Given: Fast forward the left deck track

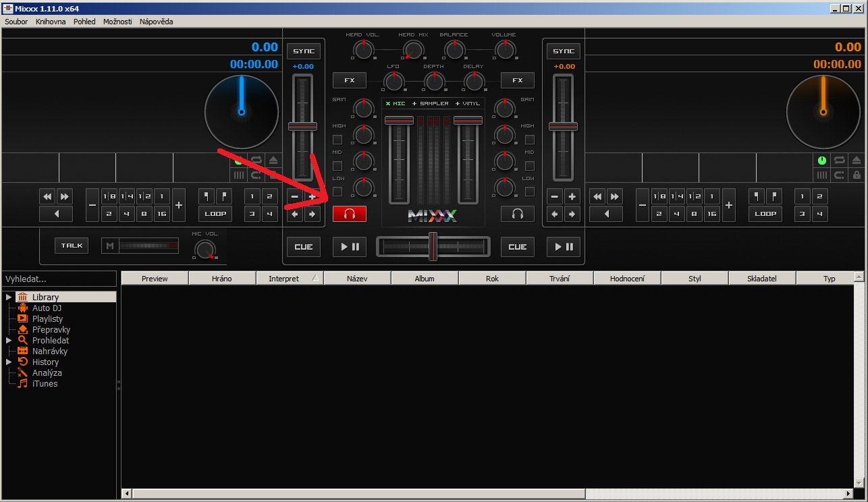Looking at the screenshot, I should coord(65,196).
